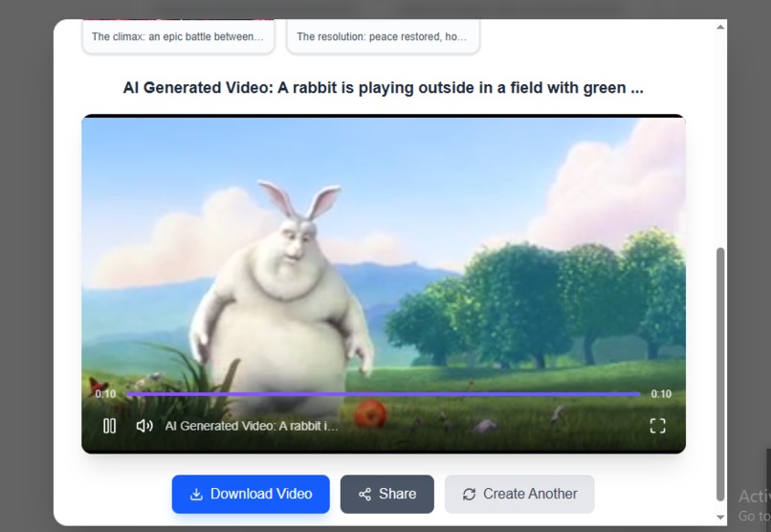
Task: Open the climax epic battle scene card
Action: click(178, 36)
